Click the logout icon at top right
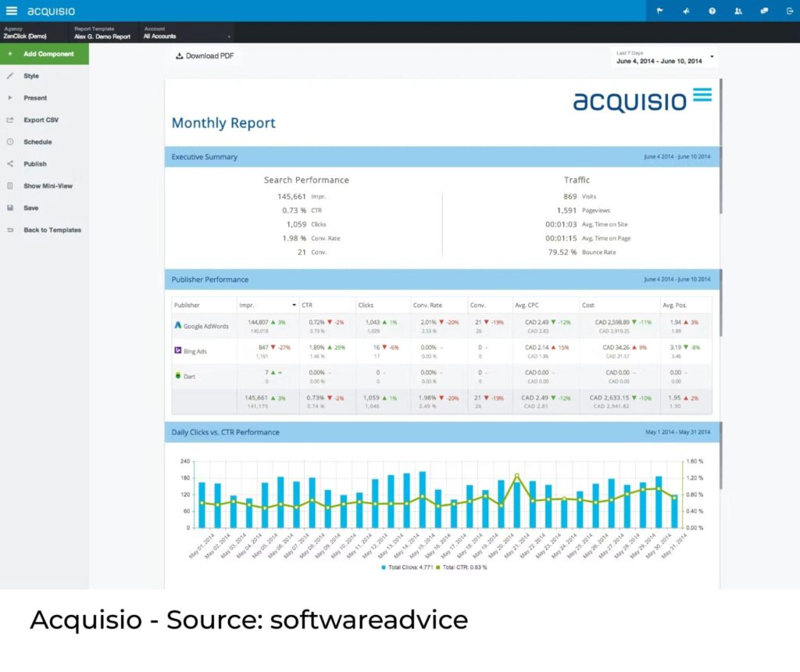Image resolution: width=800 pixels, height=672 pixels. [x=790, y=11]
